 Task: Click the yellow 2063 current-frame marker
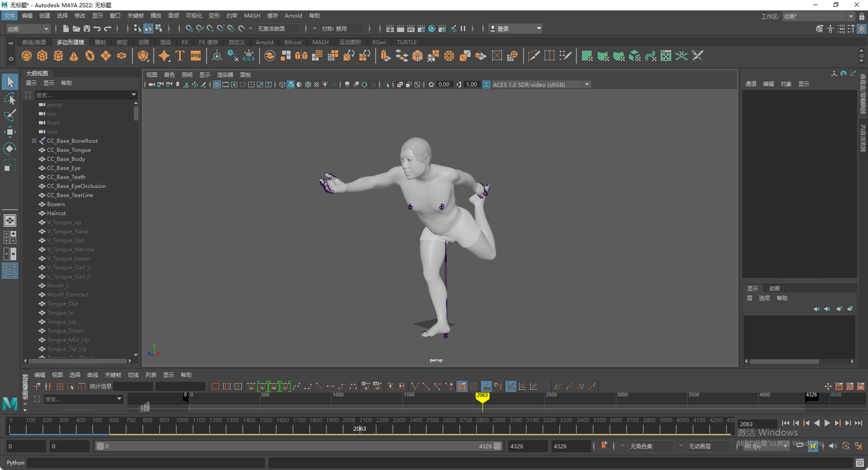482,397
